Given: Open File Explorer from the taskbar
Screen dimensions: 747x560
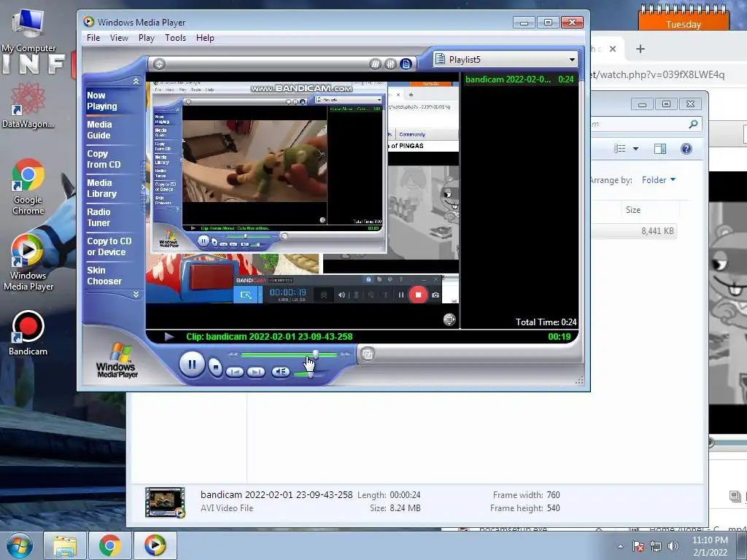Looking at the screenshot, I should 65,545.
